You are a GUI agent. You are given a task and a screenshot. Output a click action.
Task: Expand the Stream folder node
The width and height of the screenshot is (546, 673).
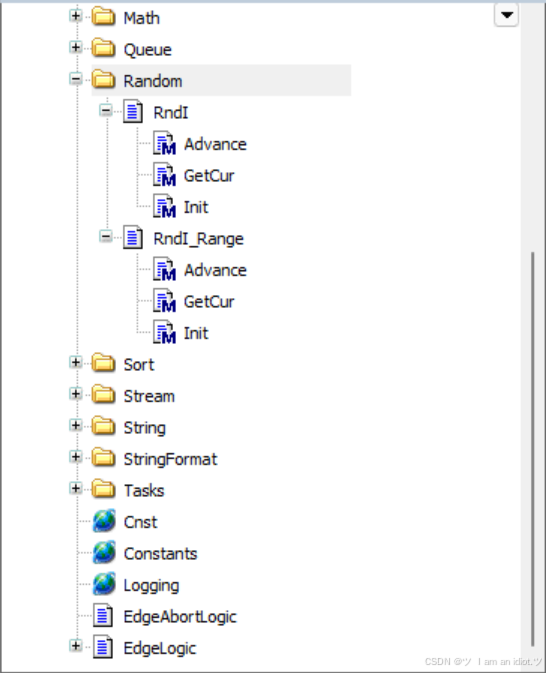point(76,394)
